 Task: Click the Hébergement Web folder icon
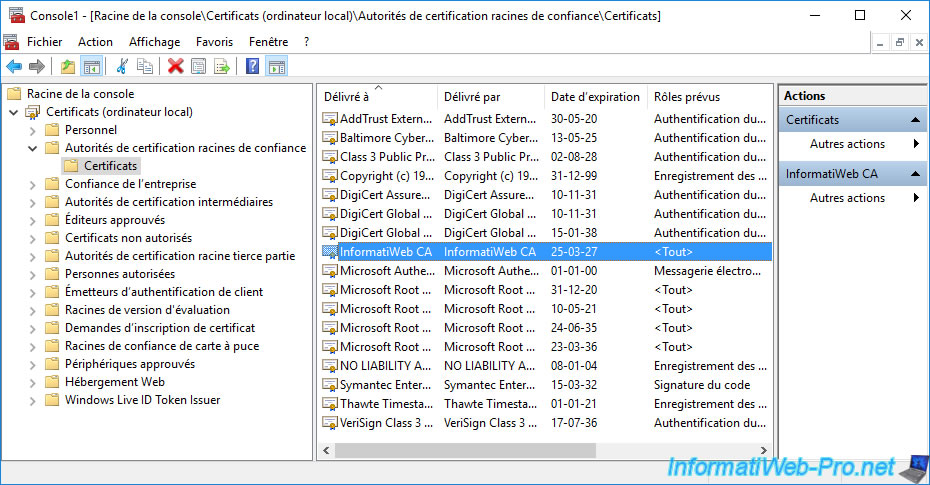click(x=52, y=382)
